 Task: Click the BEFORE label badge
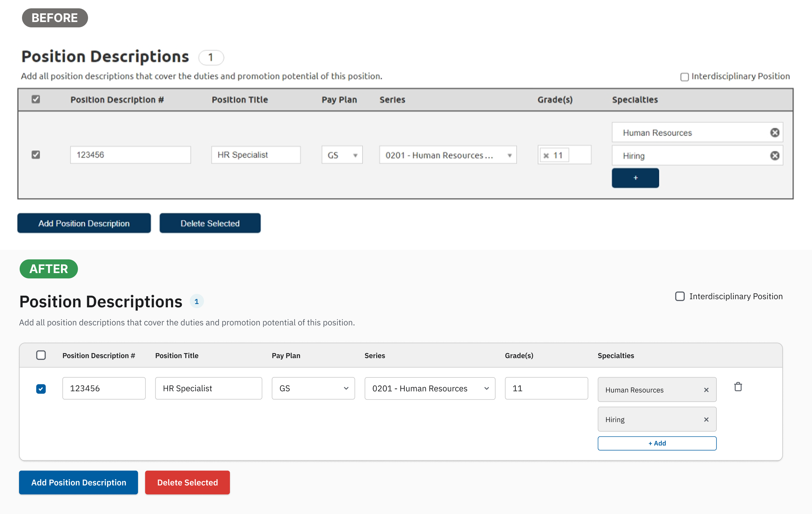pos(55,18)
